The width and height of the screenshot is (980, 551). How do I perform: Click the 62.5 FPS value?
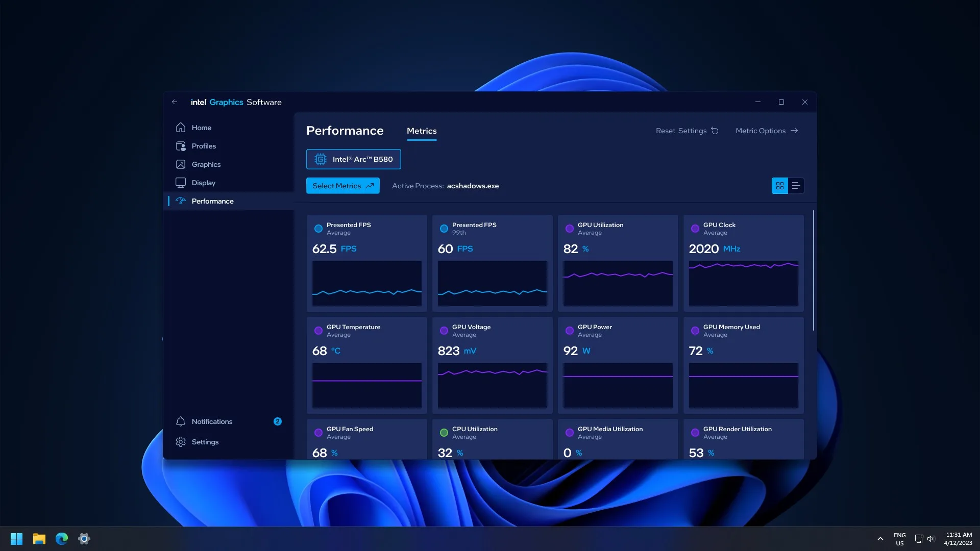(x=334, y=249)
